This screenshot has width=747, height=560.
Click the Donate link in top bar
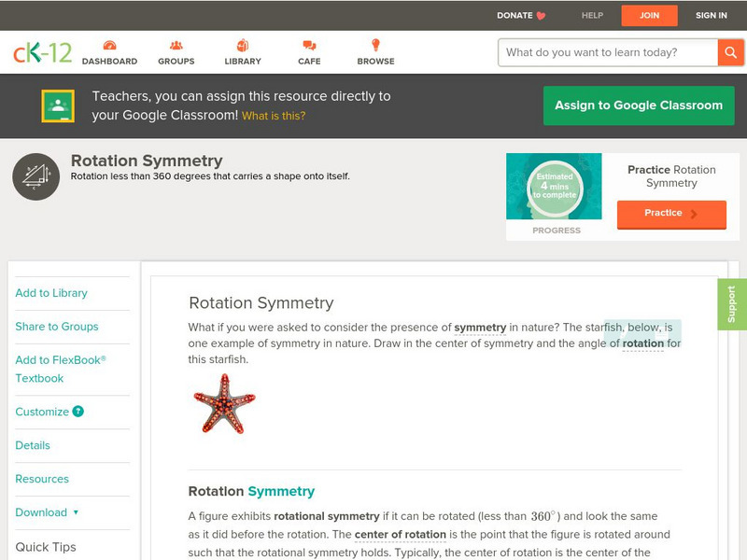click(521, 15)
